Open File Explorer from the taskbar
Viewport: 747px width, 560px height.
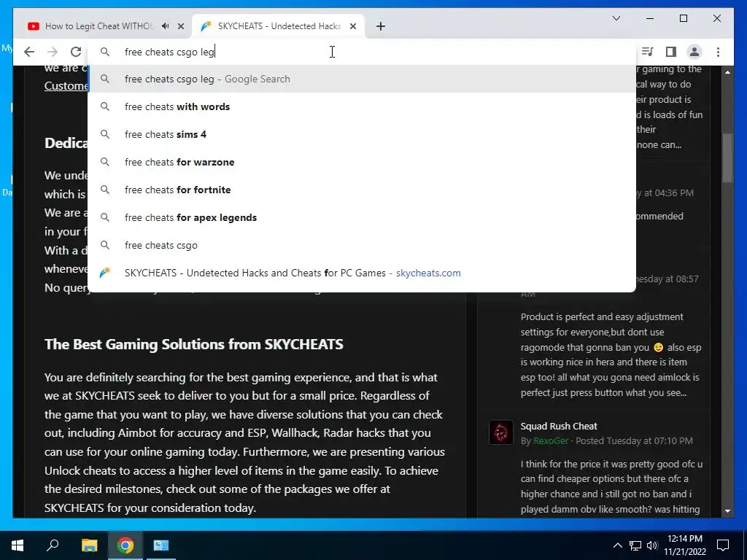(89, 545)
